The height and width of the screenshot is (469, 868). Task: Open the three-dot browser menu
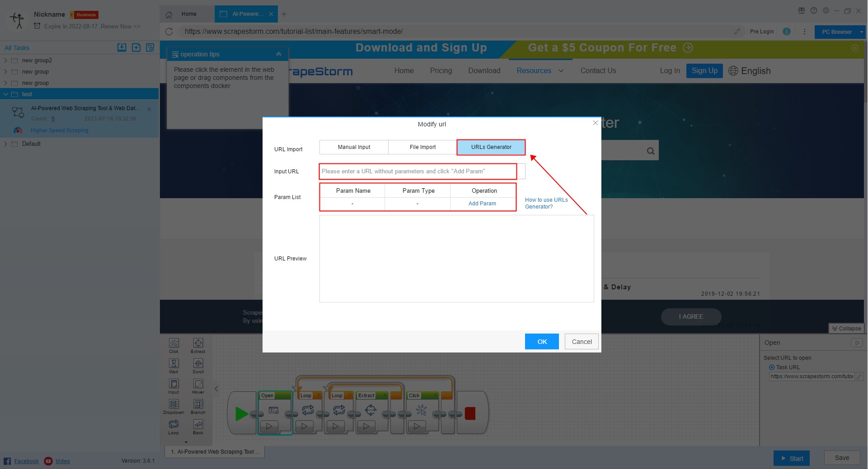(804, 32)
